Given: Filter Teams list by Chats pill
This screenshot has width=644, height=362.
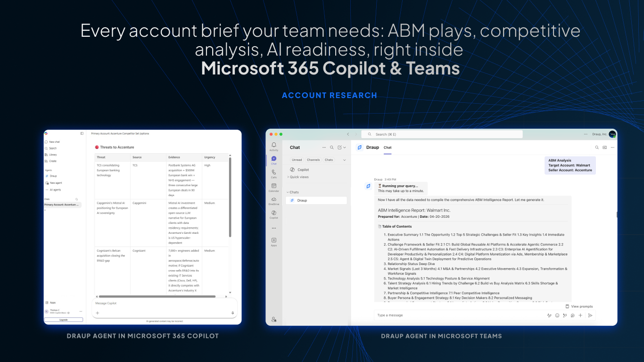Looking at the screenshot, I should 329,160.
